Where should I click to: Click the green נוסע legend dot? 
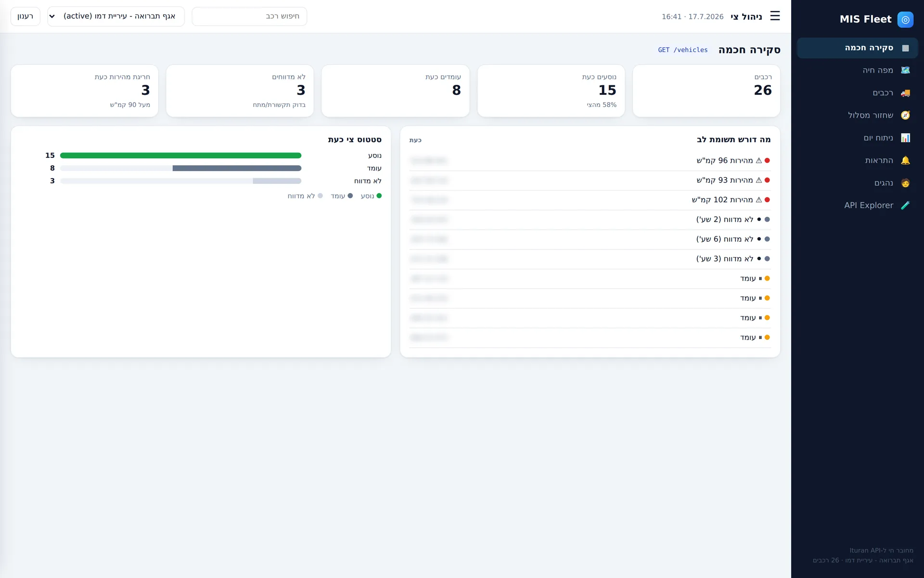point(379,196)
